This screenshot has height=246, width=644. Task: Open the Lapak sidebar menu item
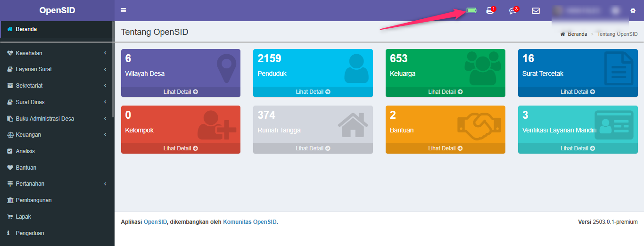tap(57, 217)
